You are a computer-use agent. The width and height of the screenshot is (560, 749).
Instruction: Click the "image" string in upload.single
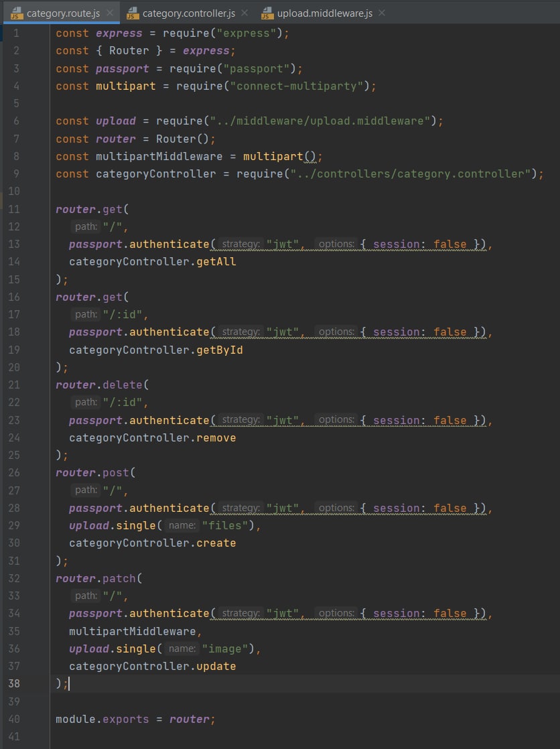tap(224, 649)
